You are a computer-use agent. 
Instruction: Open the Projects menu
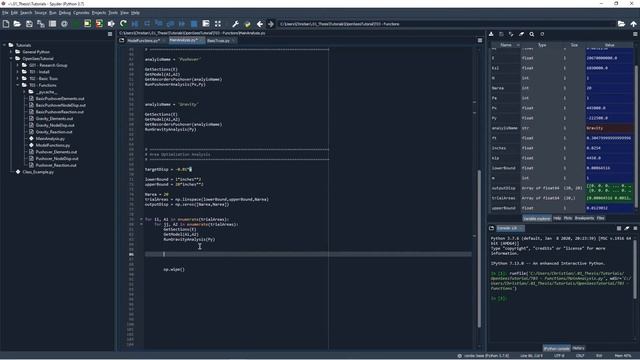(99, 13)
